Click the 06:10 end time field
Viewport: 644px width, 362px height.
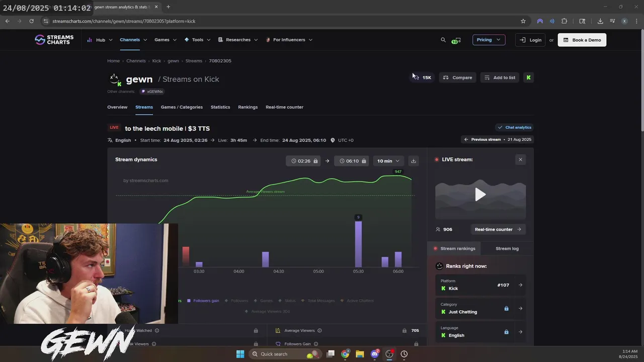tap(352, 161)
